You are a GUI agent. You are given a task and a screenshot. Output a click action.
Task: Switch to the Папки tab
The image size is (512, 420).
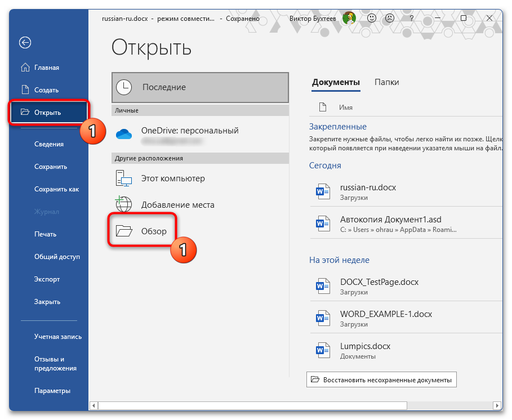(x=386, y=82)
